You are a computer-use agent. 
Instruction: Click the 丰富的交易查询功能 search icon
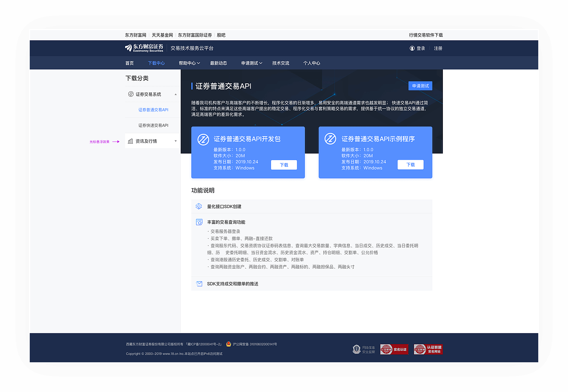point(198,222)
